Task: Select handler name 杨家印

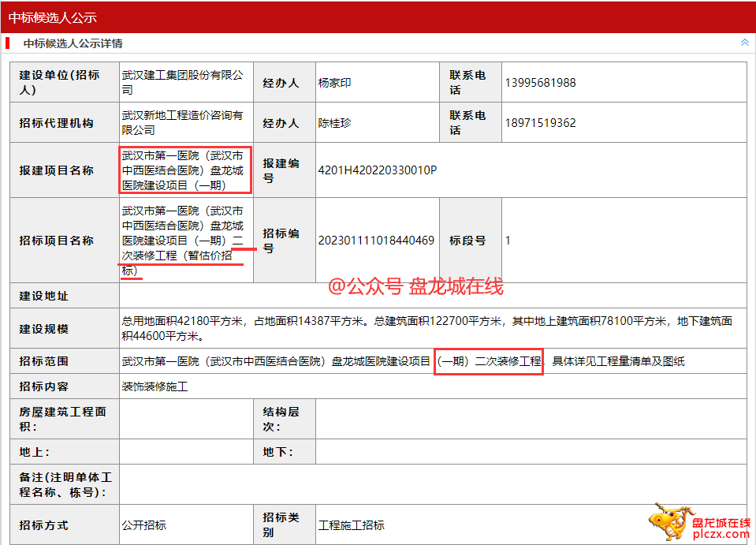Action: pos(334,83)
